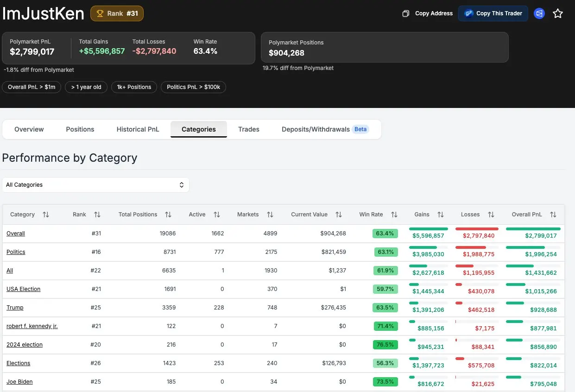Toggle the 1k+ Positions filter chip
This screenshot has height=392, width=575.
(x=134, y=87)
